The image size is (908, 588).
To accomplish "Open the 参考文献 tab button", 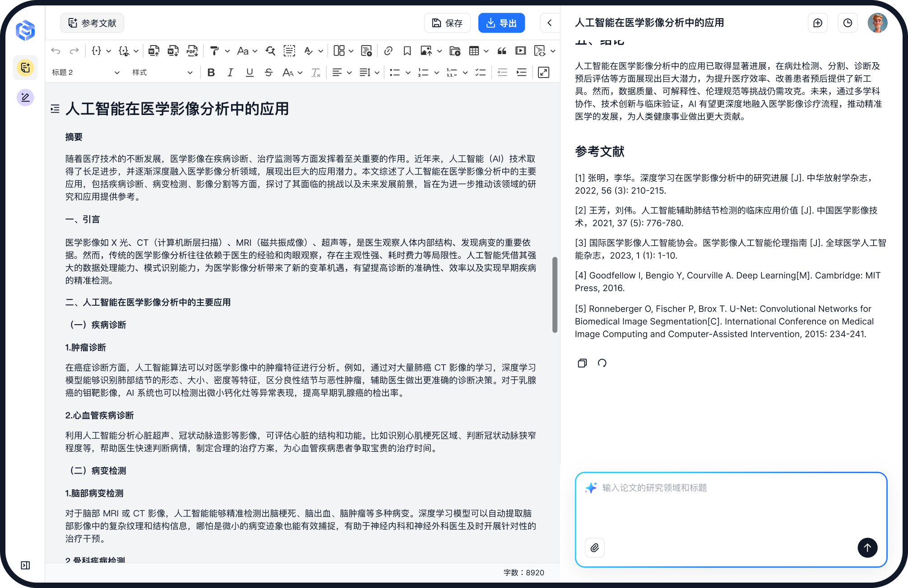I will tap(92, 23).
